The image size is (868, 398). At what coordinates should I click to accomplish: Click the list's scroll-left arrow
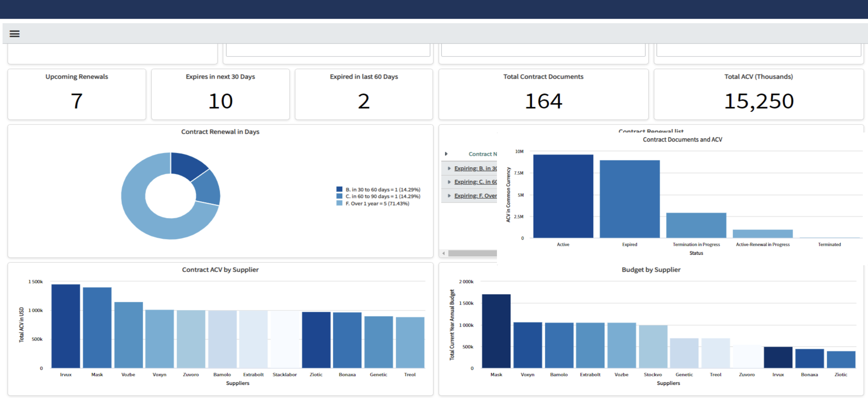pyautogui.click(x=443, y=253)
